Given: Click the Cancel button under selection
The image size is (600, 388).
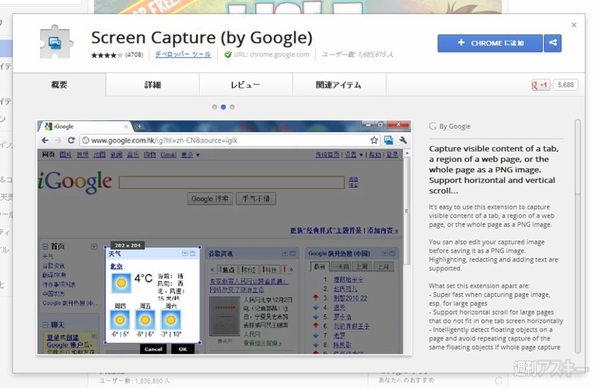Looking at the screenshot, I should [153, 349].
